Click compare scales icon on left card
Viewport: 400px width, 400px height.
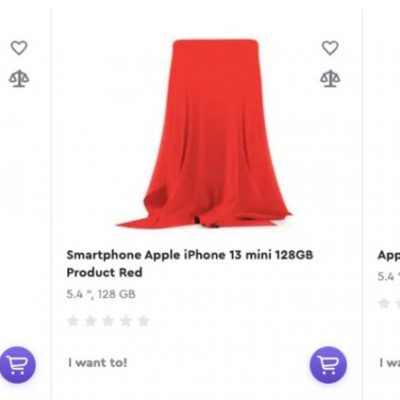coord(19,79)
